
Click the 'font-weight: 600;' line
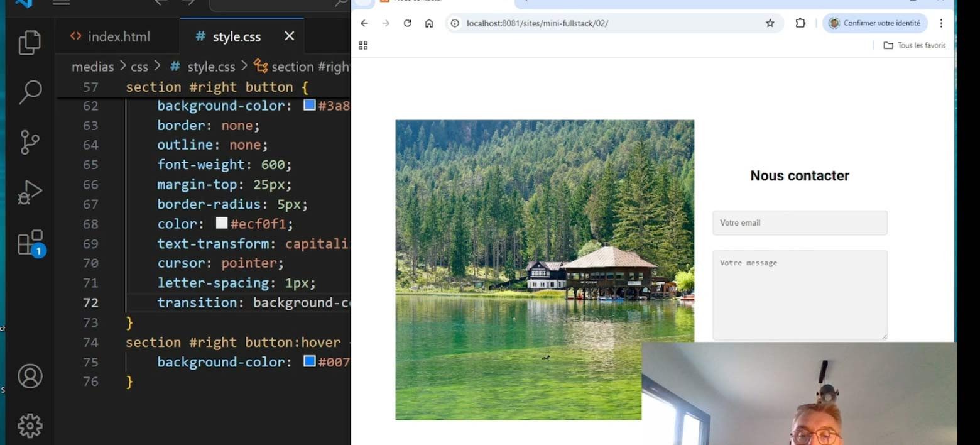[x=224, y=164]
